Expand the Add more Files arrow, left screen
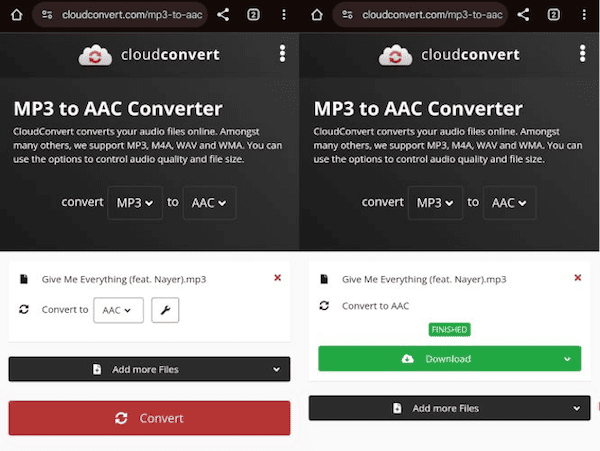 276,370
